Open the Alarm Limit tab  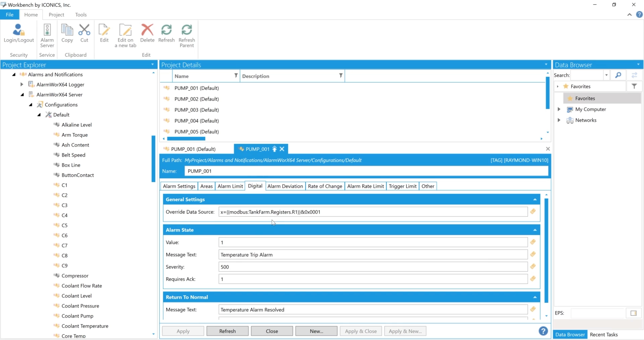(x=230, y=186)
